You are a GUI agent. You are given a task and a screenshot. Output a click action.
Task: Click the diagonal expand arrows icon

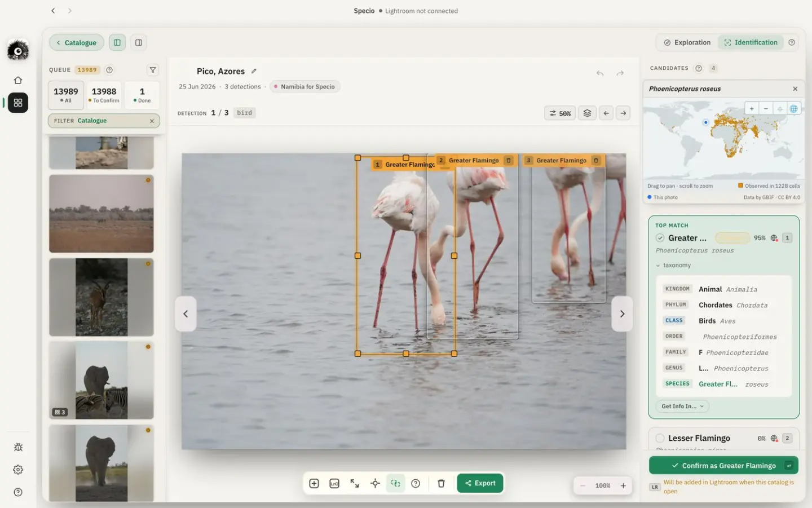click(355, 483)
